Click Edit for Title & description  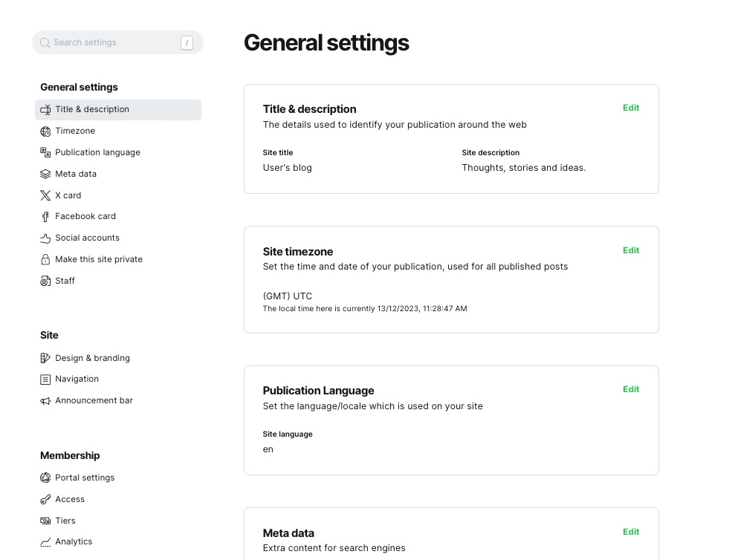point(630,108)
